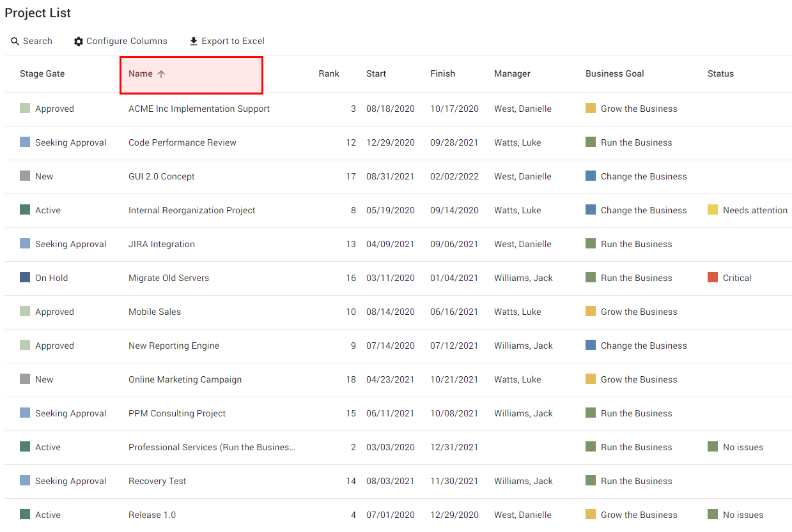The height and width of the screenshot is (532, 792).
Task: Open Configure Columns text label
Action: pos(127,42)
